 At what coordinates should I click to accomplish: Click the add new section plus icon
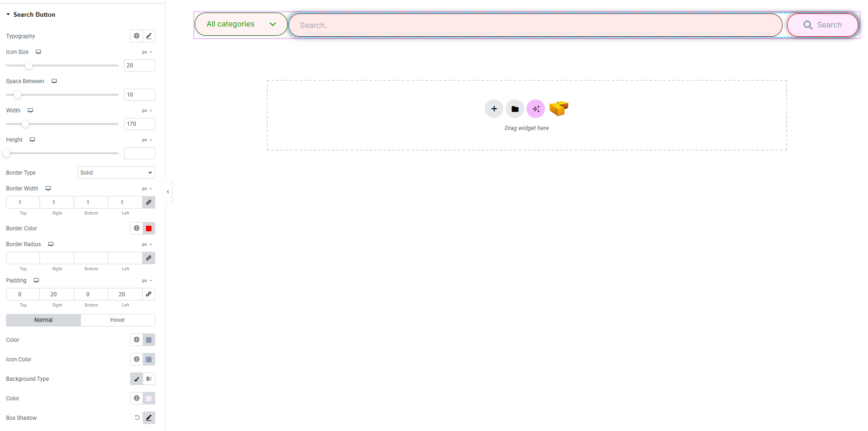pyautogui.click(x=494, y=109)
